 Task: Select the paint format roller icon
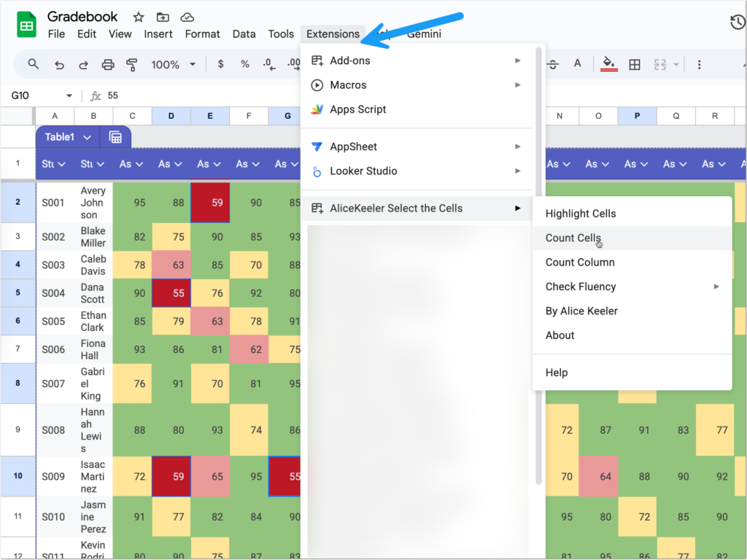[132, 65]
